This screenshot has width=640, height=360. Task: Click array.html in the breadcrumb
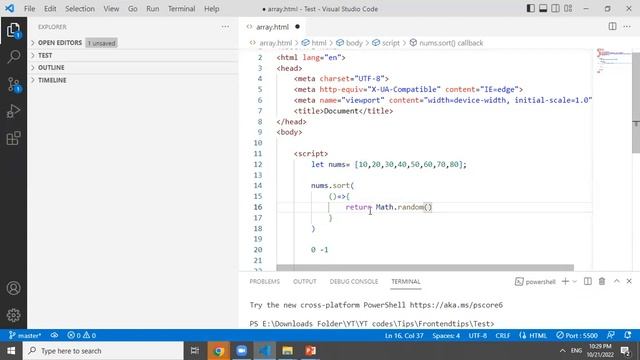[276, 43]
